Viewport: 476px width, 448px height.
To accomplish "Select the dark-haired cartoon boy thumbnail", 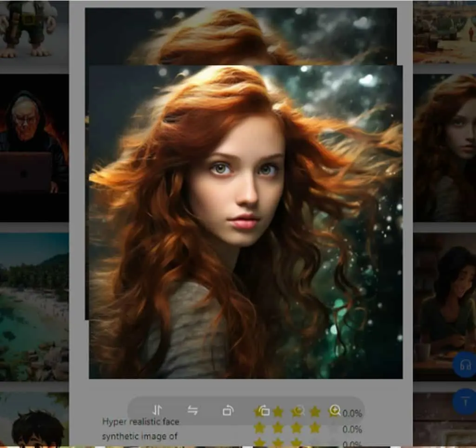I will 34,420.
